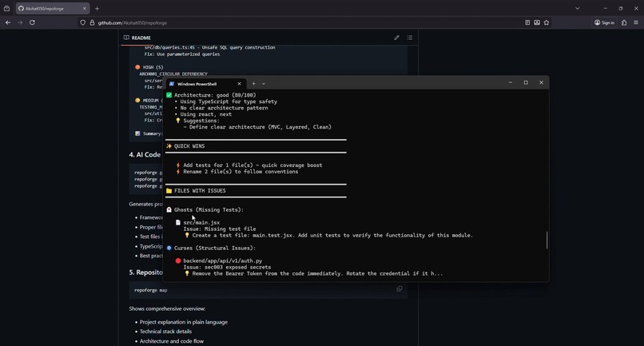The height and width of the screenshot is (346, 644).
Task: Open the terminal profile dropdown chevron
Action: 264,84
